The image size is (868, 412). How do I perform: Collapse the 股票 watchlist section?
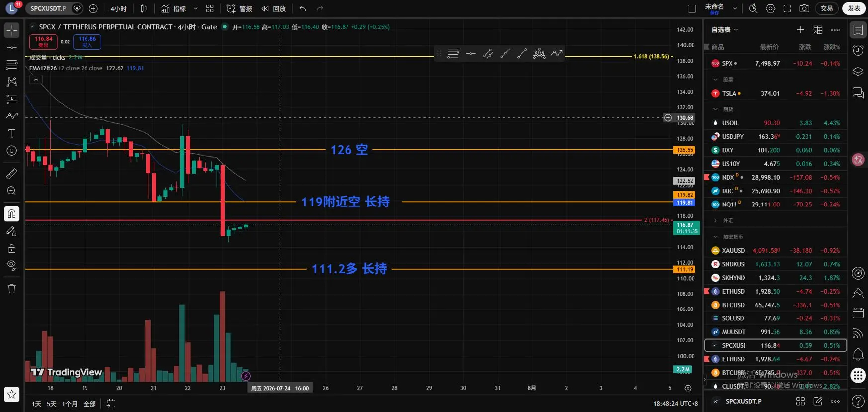click(x=715, y=80)
